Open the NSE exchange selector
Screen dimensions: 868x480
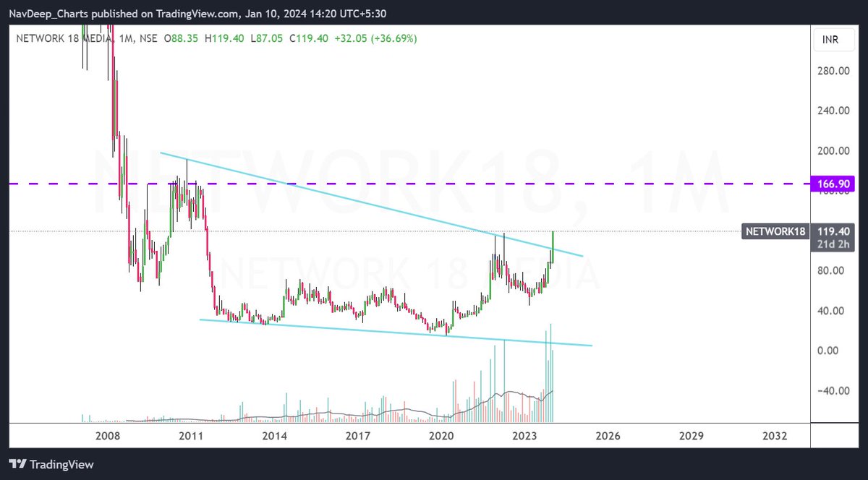[150, 38]
